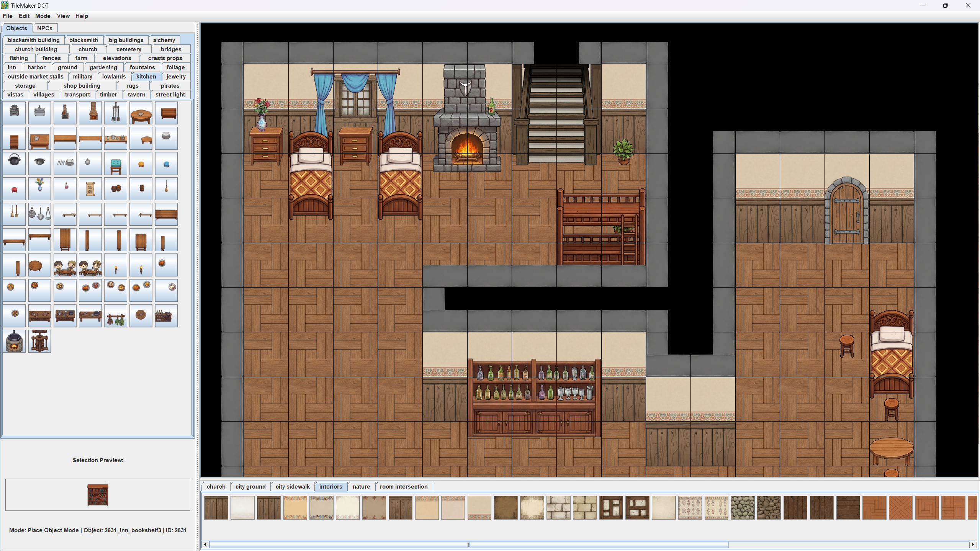Pick the flower vase object
980x551 pixels.
39,189
